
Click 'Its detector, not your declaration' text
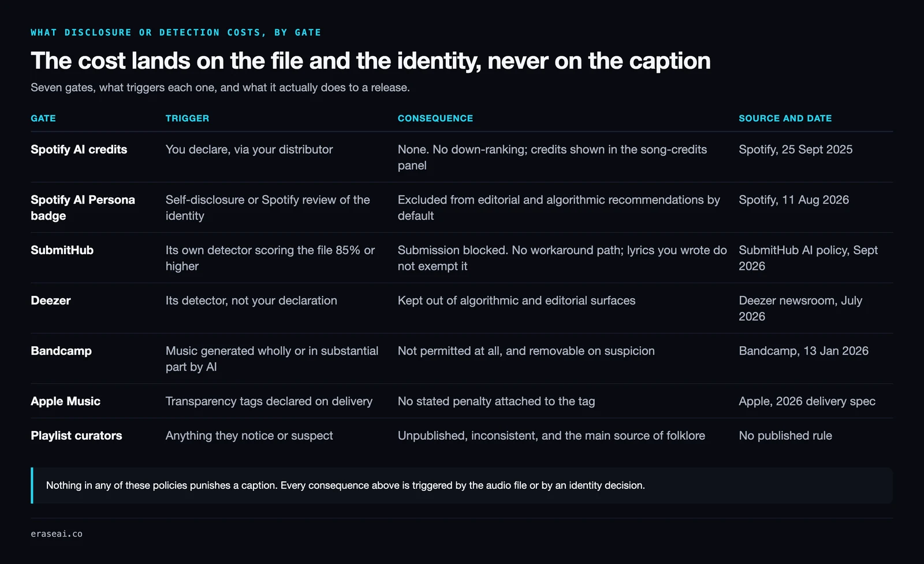coord(251,300)
